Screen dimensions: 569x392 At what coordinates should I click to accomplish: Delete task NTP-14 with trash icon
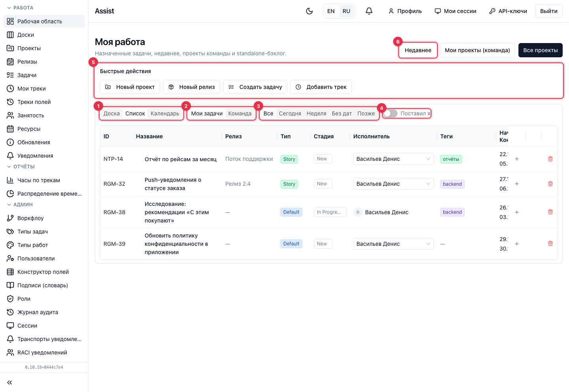(x=550, y=159)
